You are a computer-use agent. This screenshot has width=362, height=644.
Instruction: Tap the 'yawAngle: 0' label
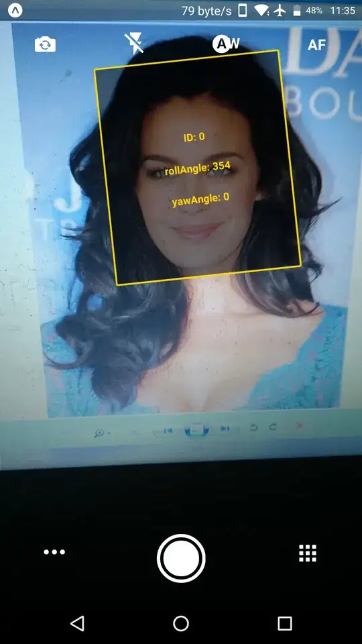pyautogui.click(x=200, y=200)
